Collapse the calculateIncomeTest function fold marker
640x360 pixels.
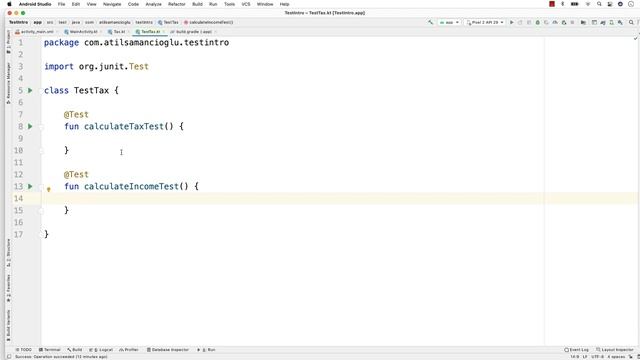click(41, 187)
